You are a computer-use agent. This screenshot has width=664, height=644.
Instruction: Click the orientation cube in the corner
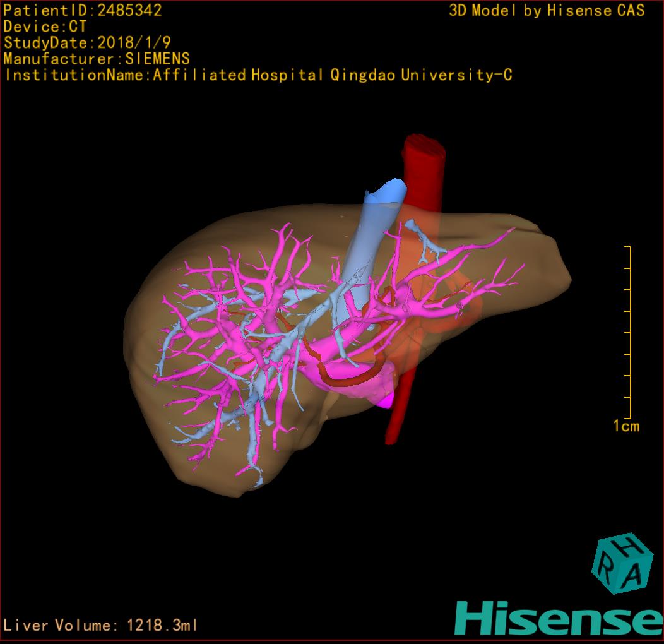(622, 563)
